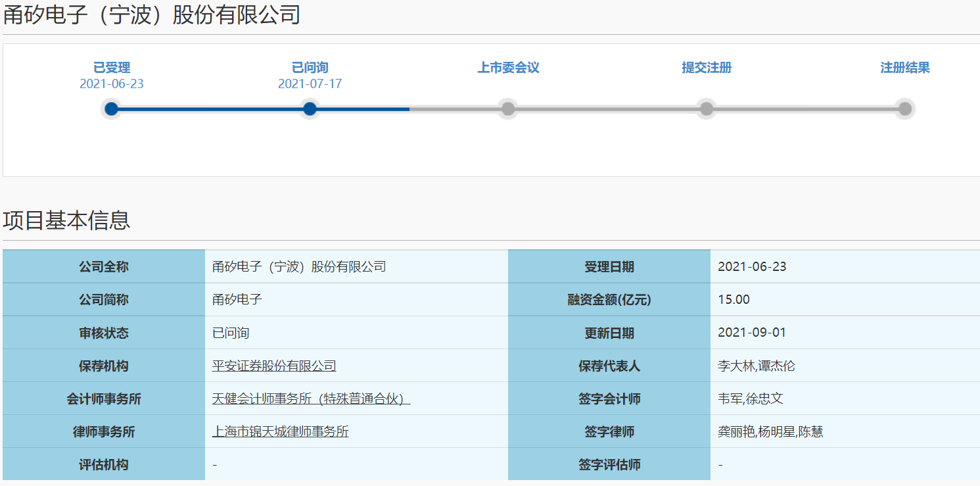
Task: Click the 提交注册 stage marker dot
Action: 707,109
